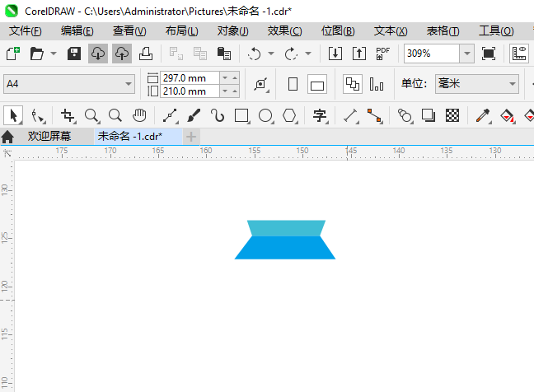
Task: Publish to PDF icon
Action: (x=383, y=54)
